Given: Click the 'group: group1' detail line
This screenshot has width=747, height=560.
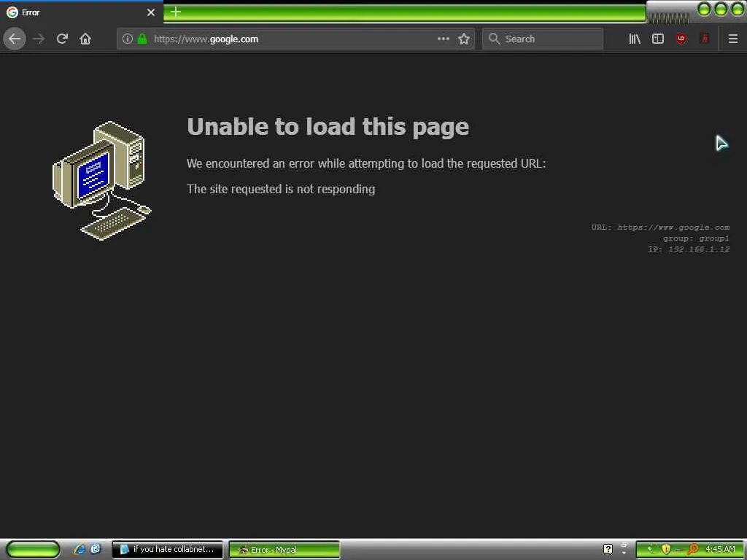Looking at the screenshot, I should 696,238.
